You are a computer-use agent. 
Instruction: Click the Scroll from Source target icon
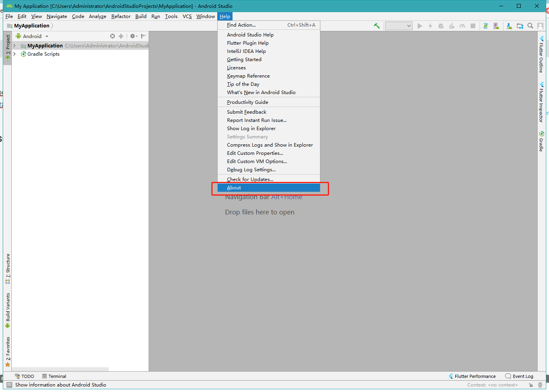click(x=113, y=36)
